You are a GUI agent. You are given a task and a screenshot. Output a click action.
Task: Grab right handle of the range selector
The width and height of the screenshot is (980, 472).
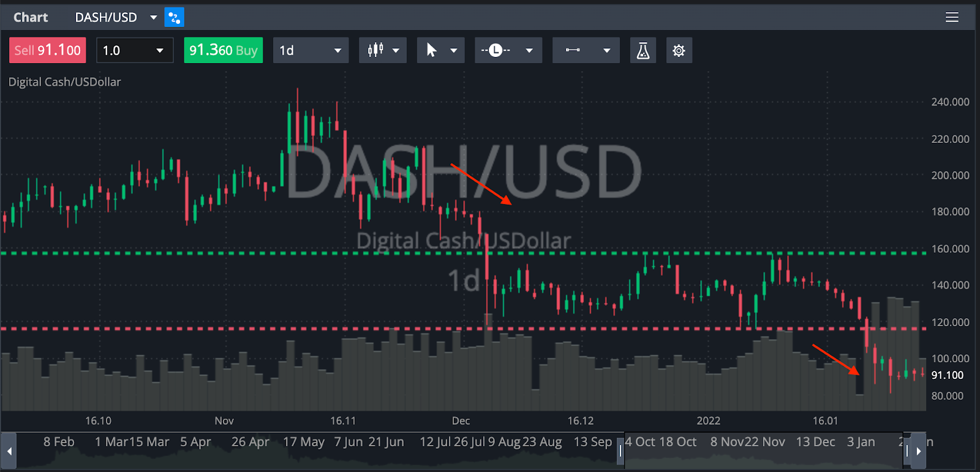907,451
